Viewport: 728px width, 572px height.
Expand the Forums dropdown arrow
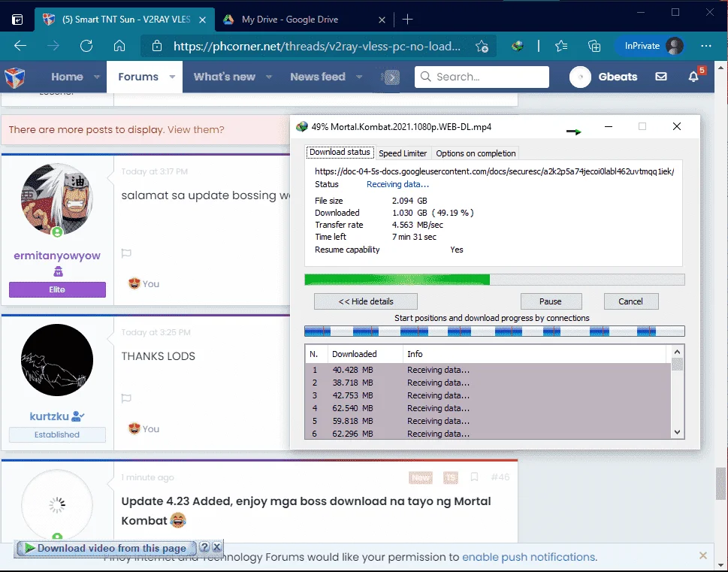pos(172,77)
